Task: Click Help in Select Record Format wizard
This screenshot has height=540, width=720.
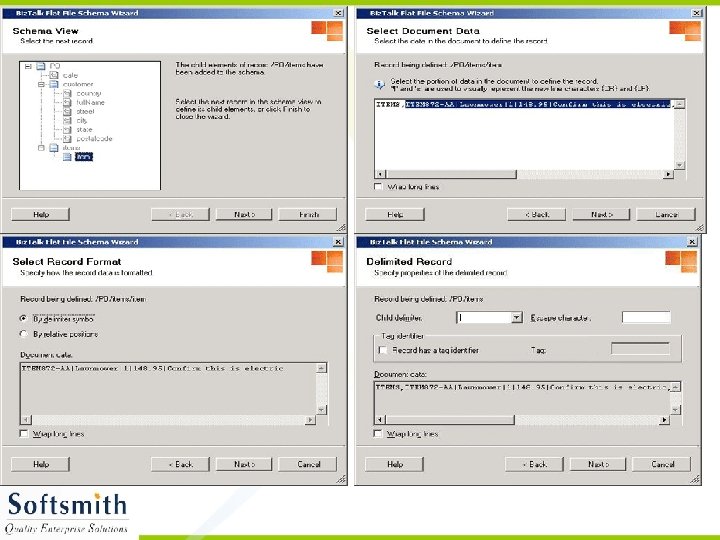Action: pyautogui.click(x=40, y=464)
